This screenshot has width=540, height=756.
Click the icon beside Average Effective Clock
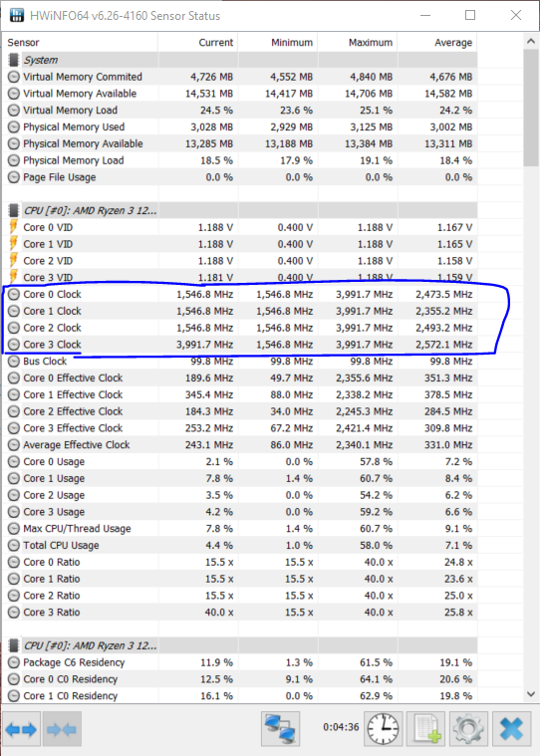point(14,444)
